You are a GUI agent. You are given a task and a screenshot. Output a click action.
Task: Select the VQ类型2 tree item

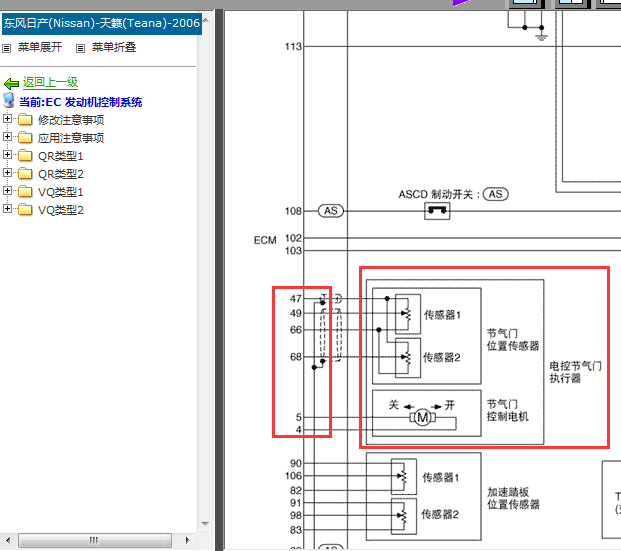(x=61, y=210)
